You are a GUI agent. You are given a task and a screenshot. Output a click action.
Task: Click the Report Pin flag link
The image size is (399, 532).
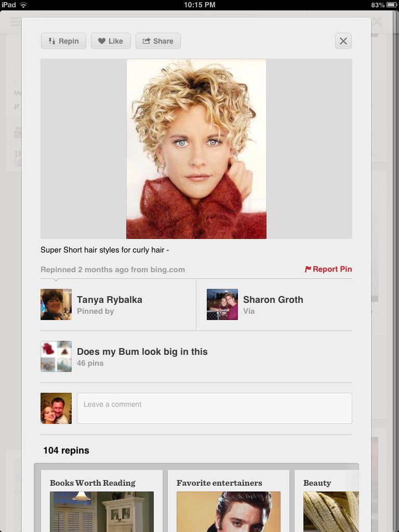pyautogui.click(x=328, y=269)
